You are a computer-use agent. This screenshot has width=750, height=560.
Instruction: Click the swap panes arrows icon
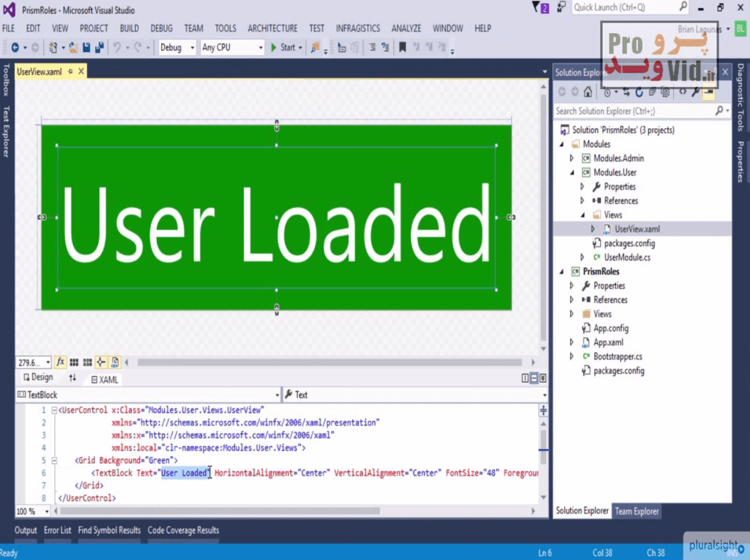pos(72,378)
